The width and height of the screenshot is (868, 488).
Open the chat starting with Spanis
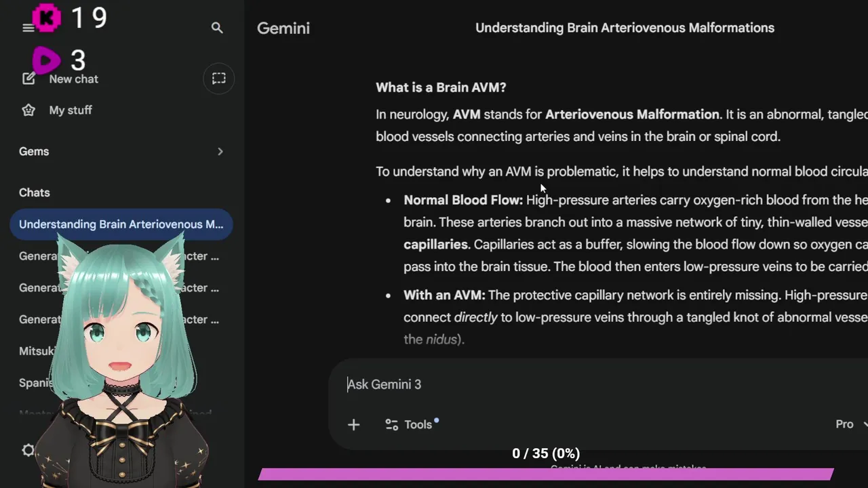(35, 382)
